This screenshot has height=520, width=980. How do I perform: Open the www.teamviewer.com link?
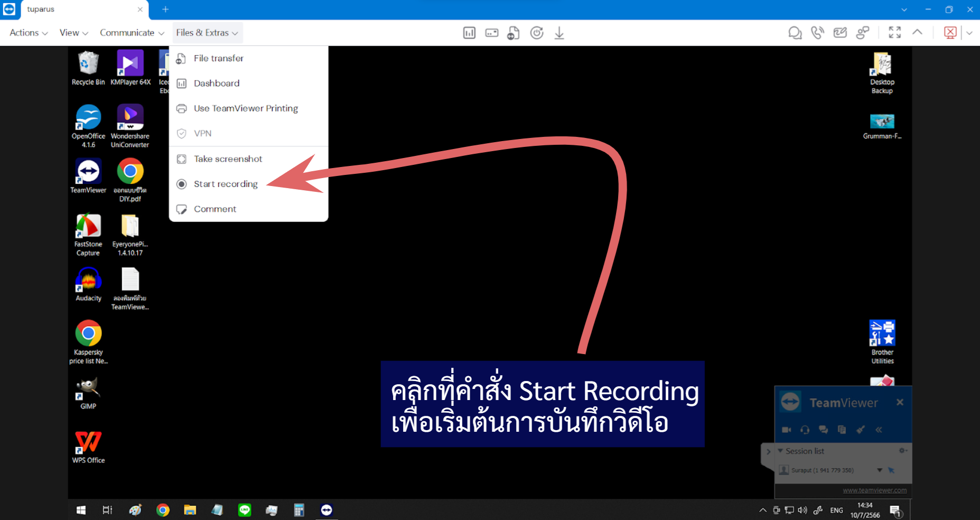tap(874, 490)
